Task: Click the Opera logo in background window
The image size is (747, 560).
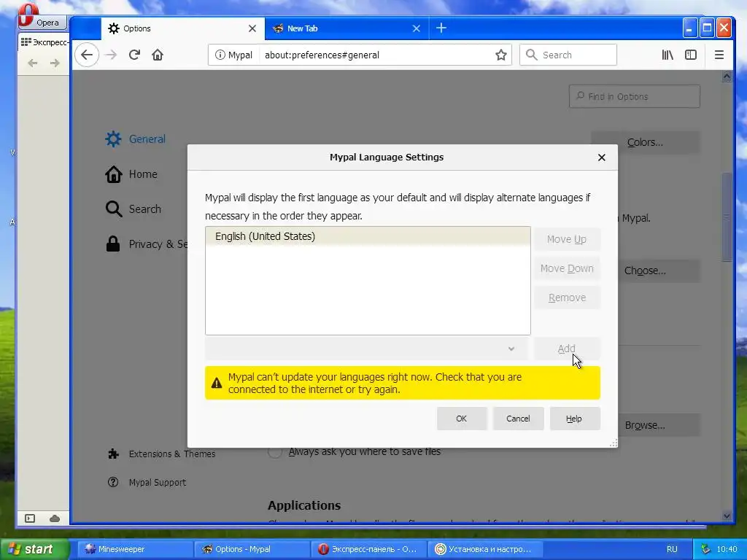Action: (x=28, y=15)
